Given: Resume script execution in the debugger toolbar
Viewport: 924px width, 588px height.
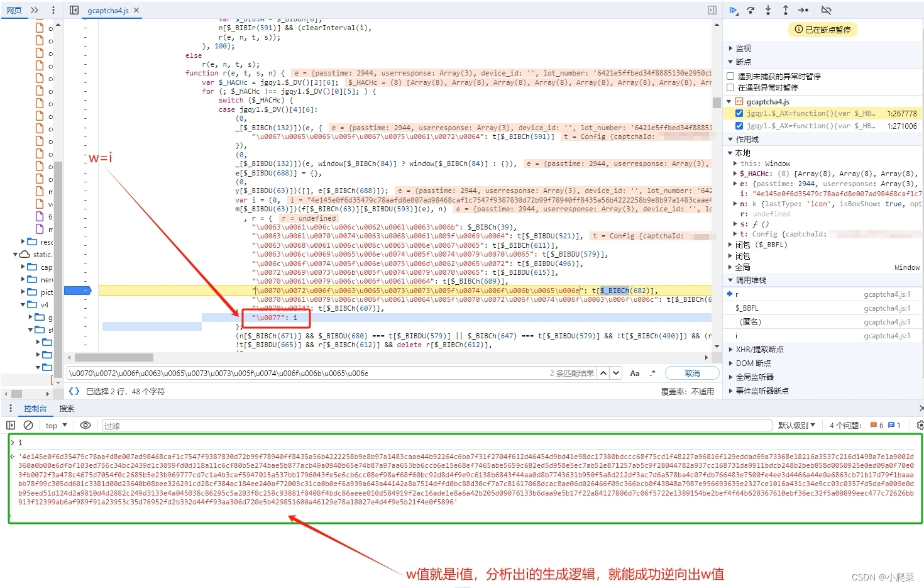Looking at the screenshot, I should (x=733, y=10).
